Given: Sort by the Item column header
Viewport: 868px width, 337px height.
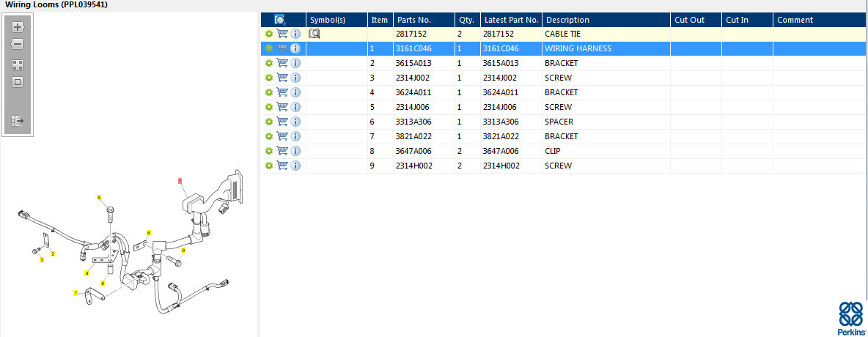Looking at the screenshot, I should [x=380, y=20].
